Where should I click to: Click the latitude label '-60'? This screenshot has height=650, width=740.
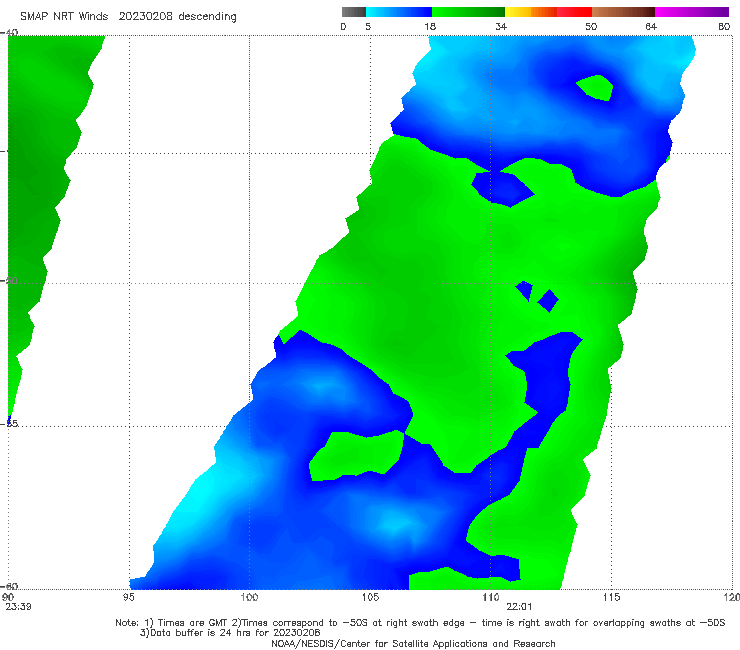tap(9, 586)
